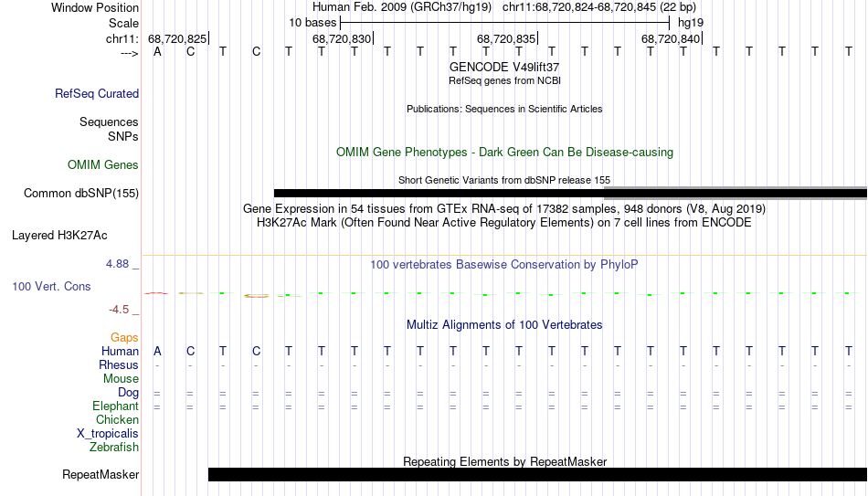Click the Rhesus alignment row label
The image size is (868, 496).
pos(119,365)
